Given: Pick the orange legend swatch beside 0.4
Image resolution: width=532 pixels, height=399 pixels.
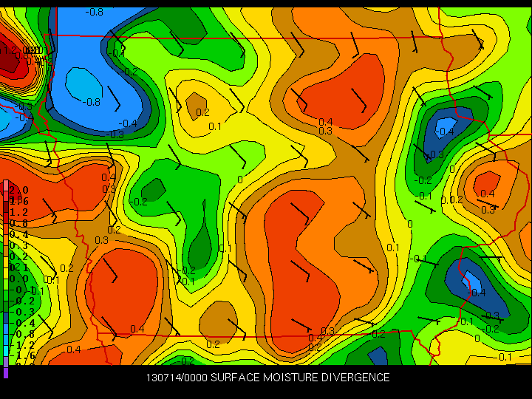Looking at the screenshot, I should [6, 240].
